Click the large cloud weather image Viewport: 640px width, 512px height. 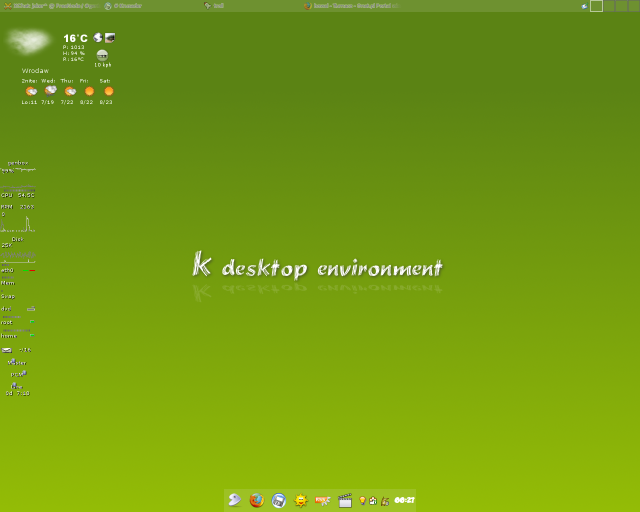(29, 41)
